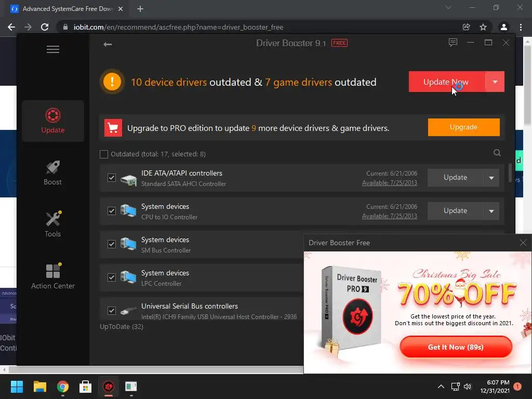Expand the UpToDate (32) section
The image size is (532, 399).
point(122,326)
